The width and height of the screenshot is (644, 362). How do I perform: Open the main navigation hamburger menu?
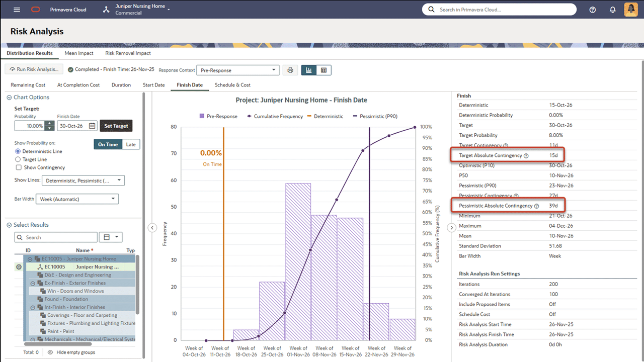(17, 9)
